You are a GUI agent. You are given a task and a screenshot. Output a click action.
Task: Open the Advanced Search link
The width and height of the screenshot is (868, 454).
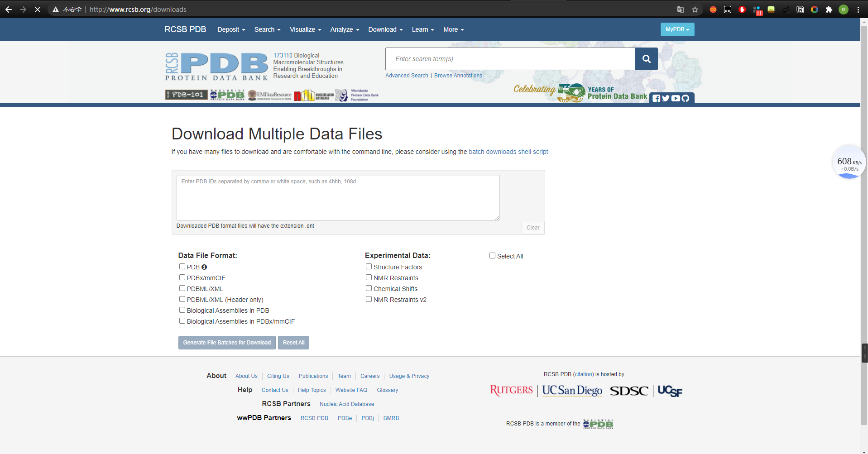point(407,76)
